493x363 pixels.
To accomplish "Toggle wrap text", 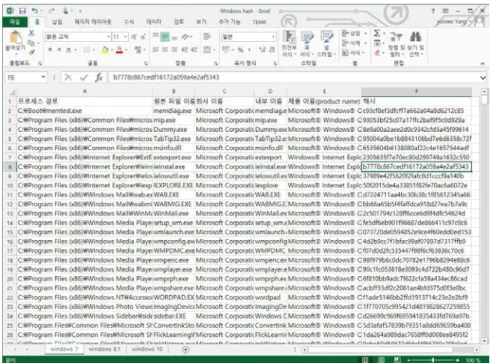I will click(207, 37).
